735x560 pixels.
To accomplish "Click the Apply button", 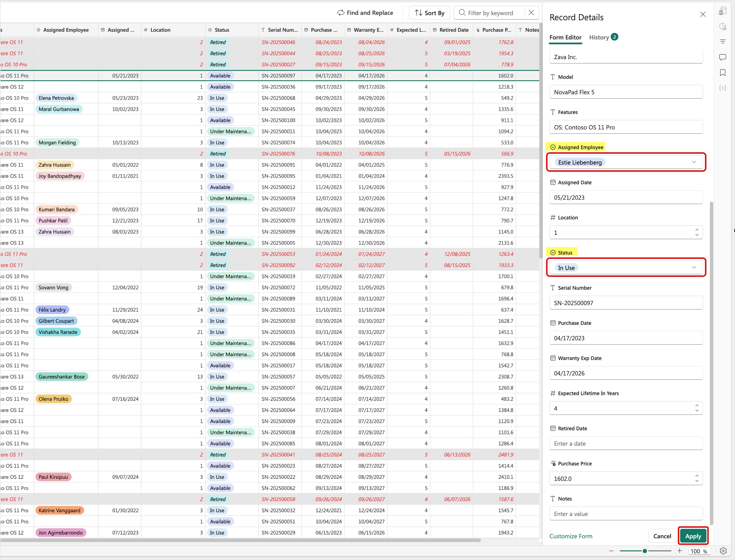I will 693,536.
